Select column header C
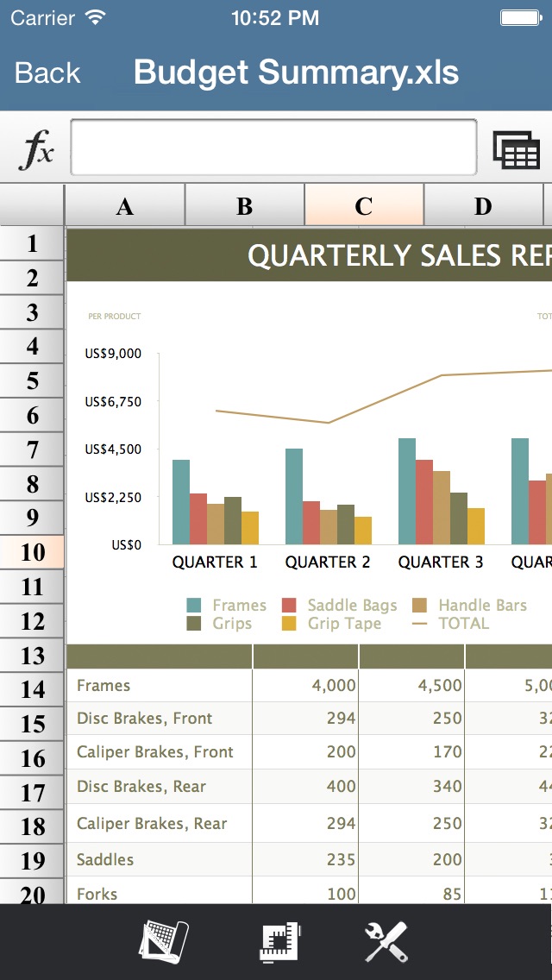552x980 pixels. 363,205
